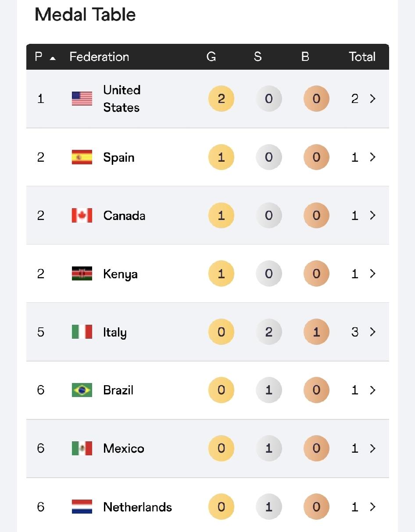Click United States gold medal count badge
This screenshot has height=532, width=415.
221,99
